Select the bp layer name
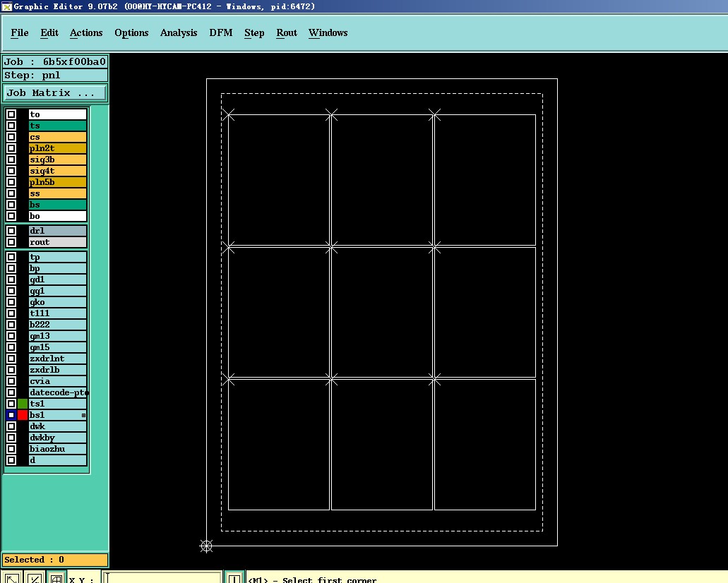Screen dimensions: 728x583 (58, 268)
